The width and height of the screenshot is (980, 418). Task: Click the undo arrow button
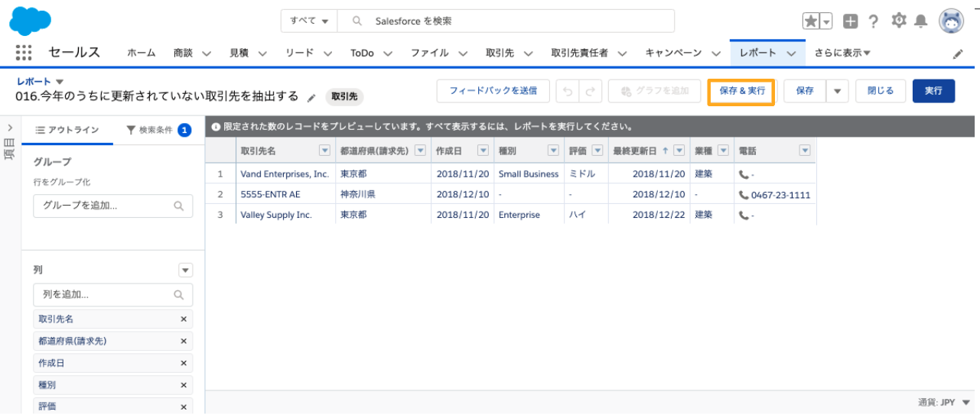pos(567,91)
